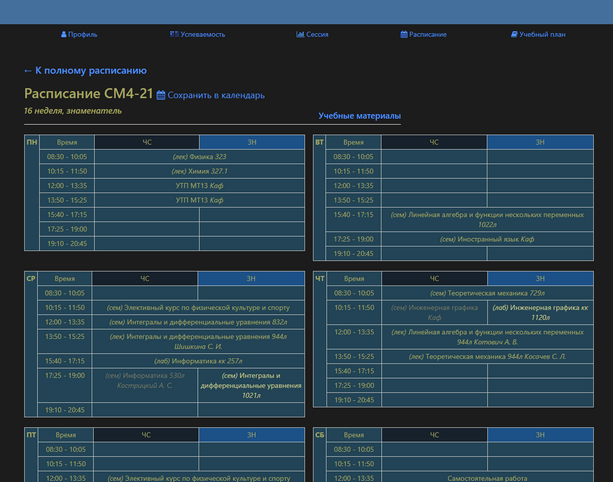
Task: Click Monday Время column header
Action: pos(67,142)
